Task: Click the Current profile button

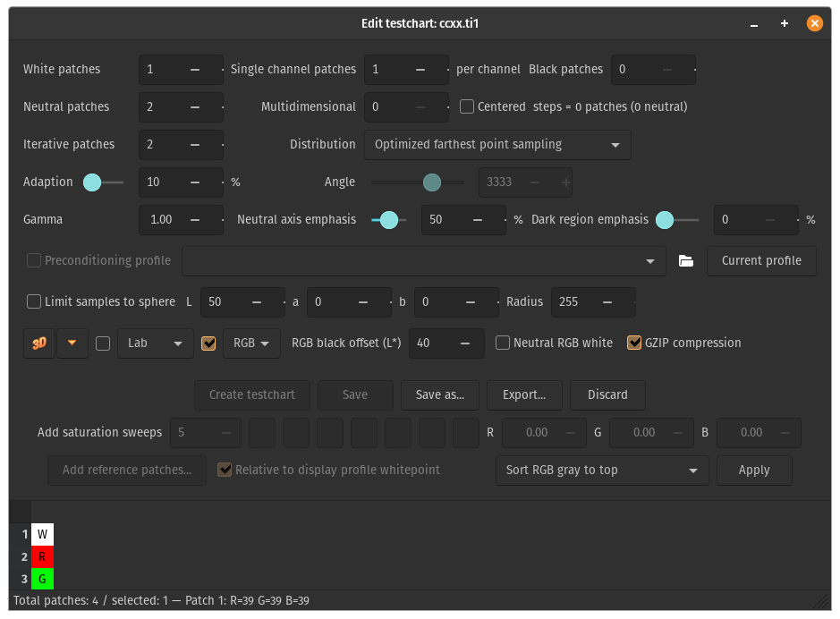Action: point(761,261)
